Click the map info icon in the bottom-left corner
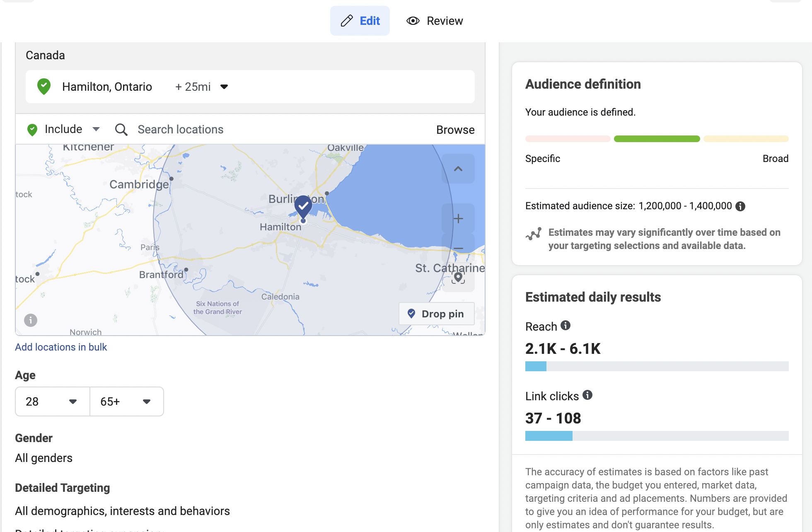Image resolution: width=812 pixels, height=532 pixels. (x=31, y=320)
